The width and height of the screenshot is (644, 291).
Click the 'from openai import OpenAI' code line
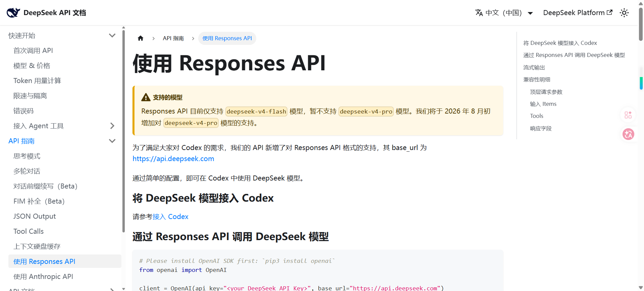pyautogui.click(x=183, y=270)
